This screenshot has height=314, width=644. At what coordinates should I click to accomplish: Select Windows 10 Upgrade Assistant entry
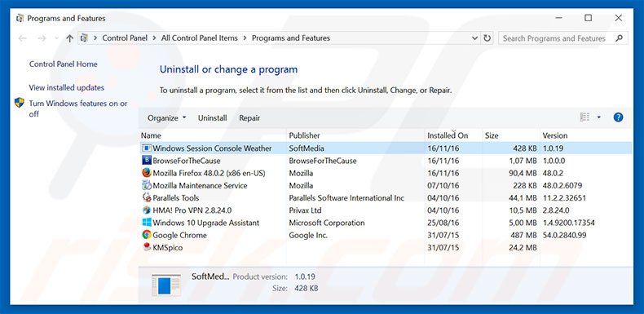205,223
